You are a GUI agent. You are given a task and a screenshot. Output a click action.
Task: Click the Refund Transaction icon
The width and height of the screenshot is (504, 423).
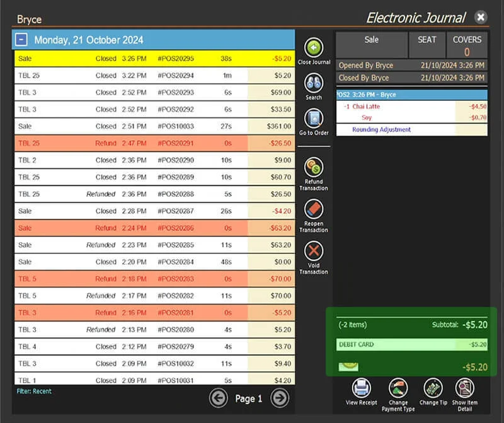314,167
